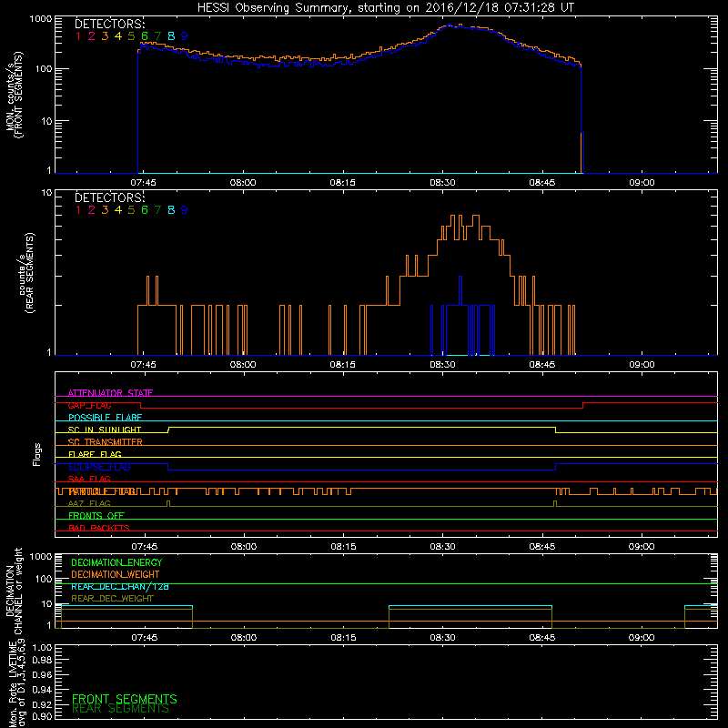The height and width of the screenshot is (728, 728).
Task: Select red detector 1 in rear segments legend
Action: pyautogui.click(x=78, y=210)
